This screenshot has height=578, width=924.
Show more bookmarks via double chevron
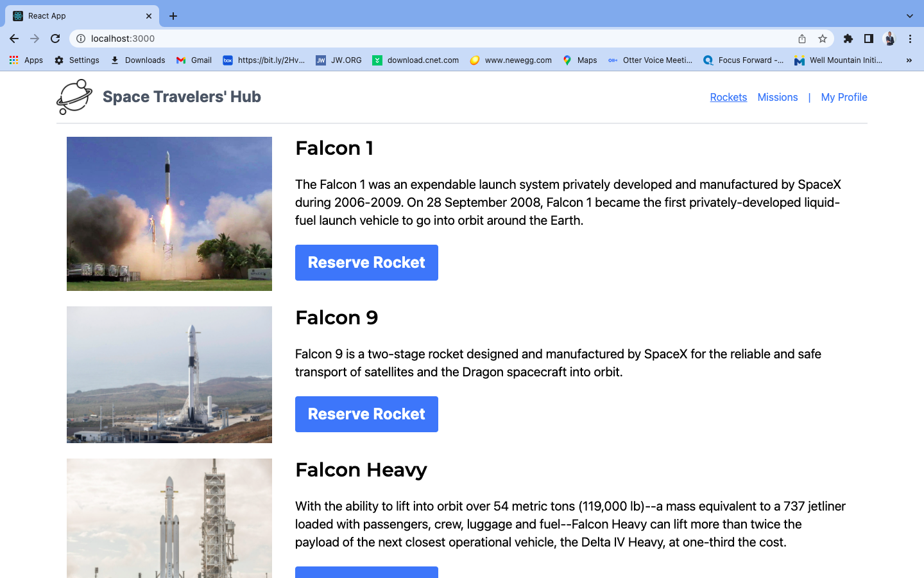click(909, 60)
